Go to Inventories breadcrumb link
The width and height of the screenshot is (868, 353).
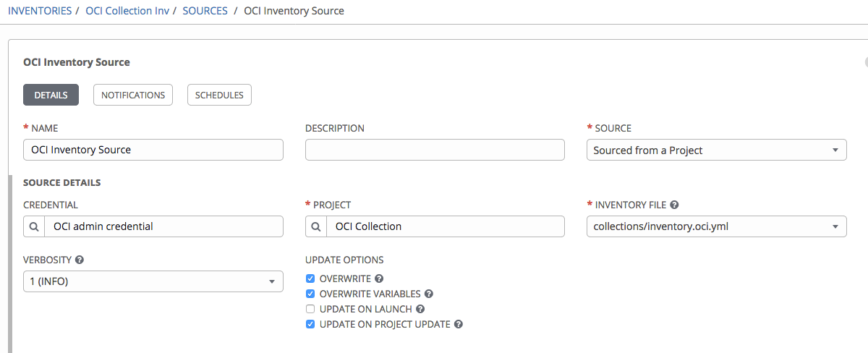click(x=40, y=11)
